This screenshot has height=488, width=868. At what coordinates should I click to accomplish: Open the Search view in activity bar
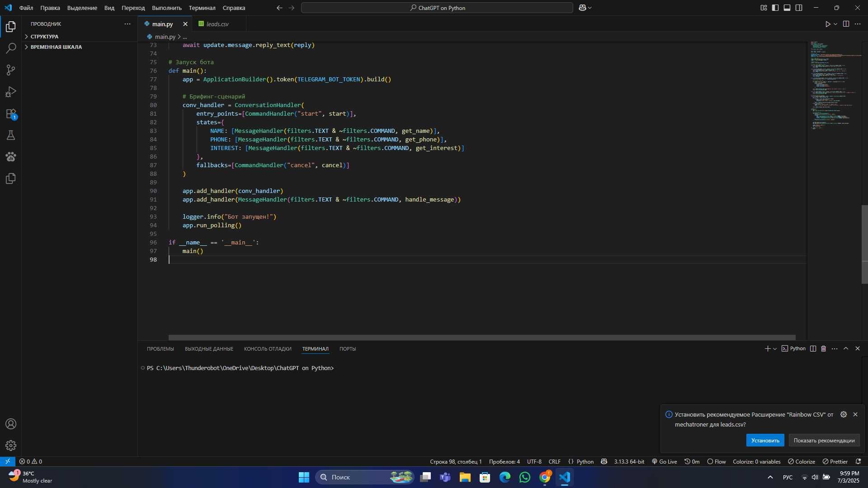point(11,48)
